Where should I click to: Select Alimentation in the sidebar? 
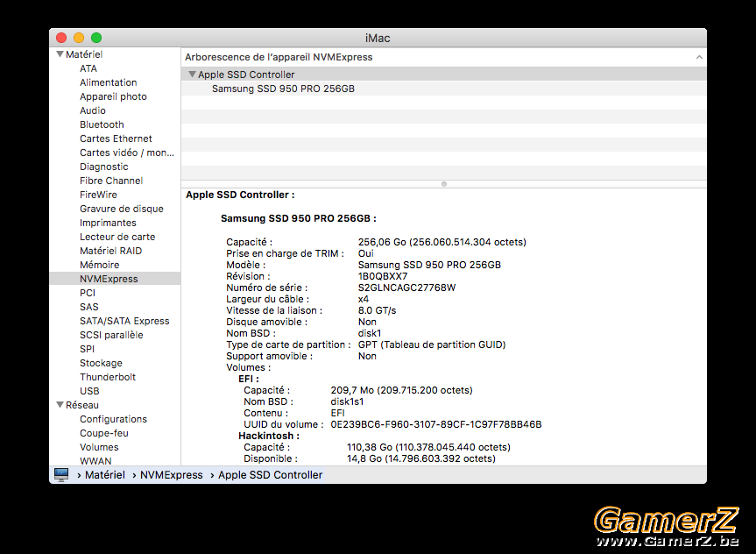109,82
